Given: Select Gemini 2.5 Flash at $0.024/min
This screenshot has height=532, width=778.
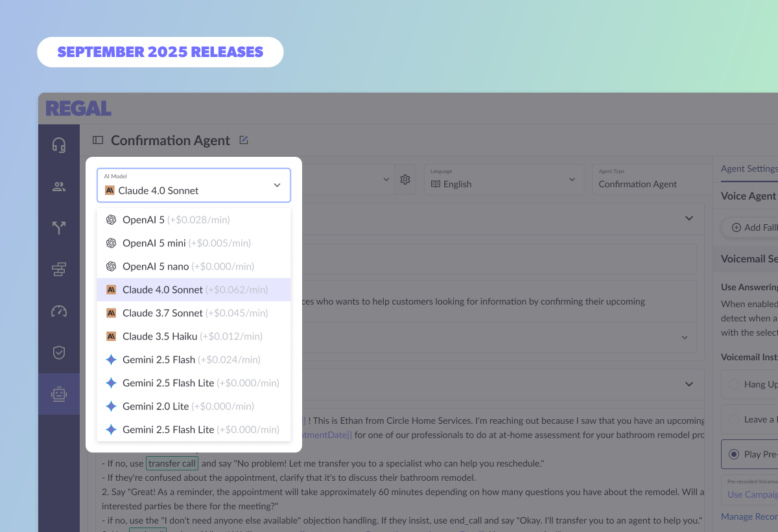Looking at the screenshot, I should coord(194,360).
